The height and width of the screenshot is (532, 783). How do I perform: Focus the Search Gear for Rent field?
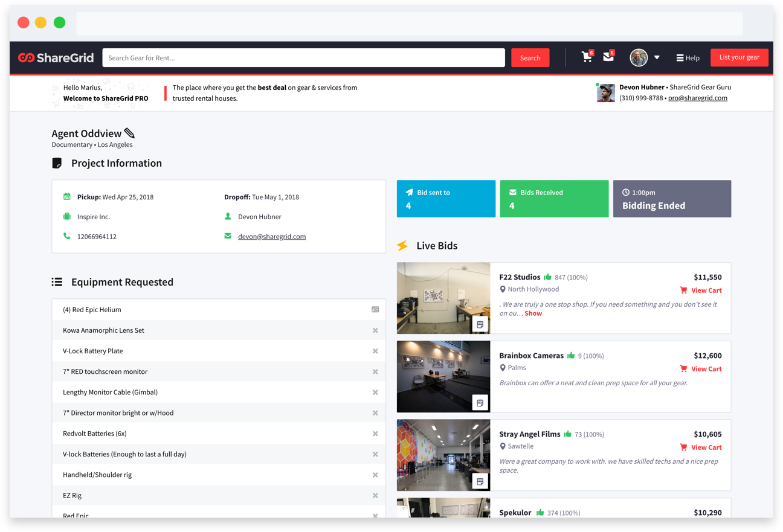303,58
